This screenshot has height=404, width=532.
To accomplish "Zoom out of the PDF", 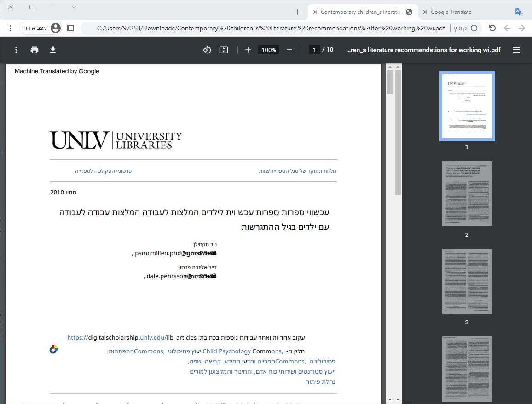I will click(x=289, y=50).
